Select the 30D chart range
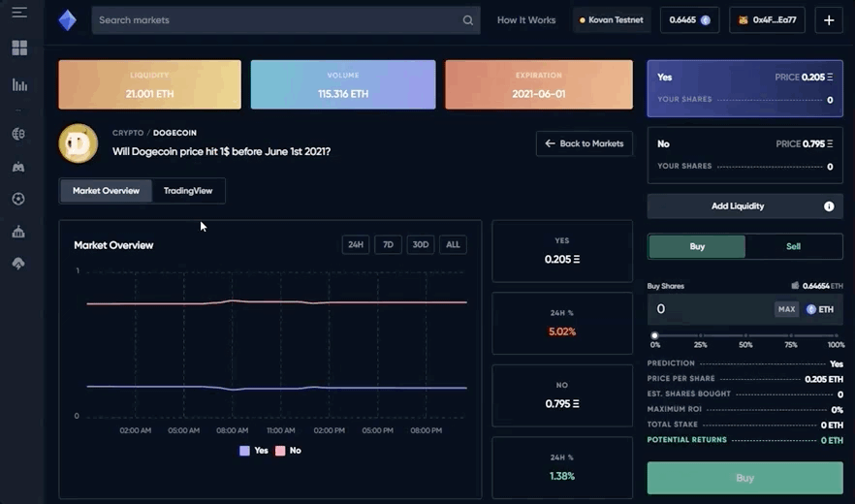 pos(421,244)
